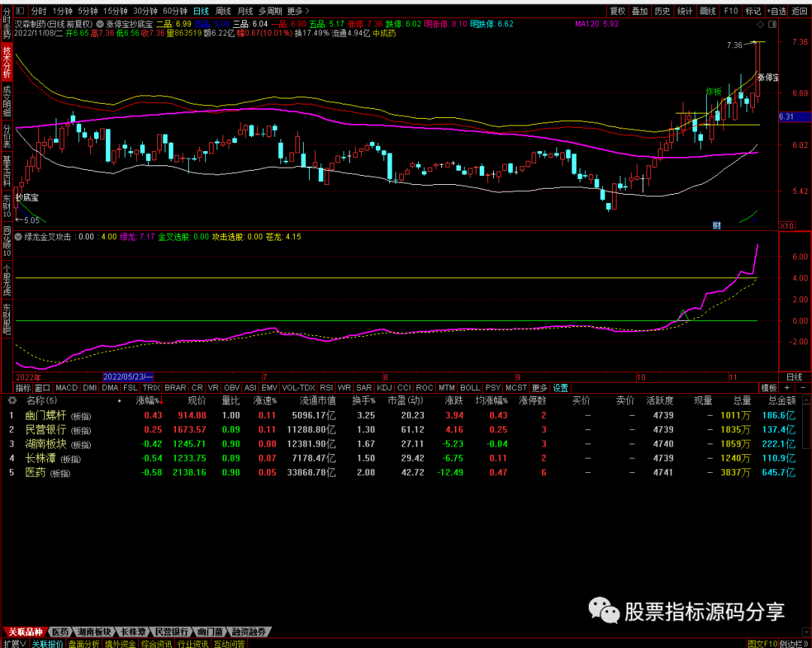Screen dimensions: 812x648
Task: Switch to 1分钟 timeframe
Action: tap(62, 11)
